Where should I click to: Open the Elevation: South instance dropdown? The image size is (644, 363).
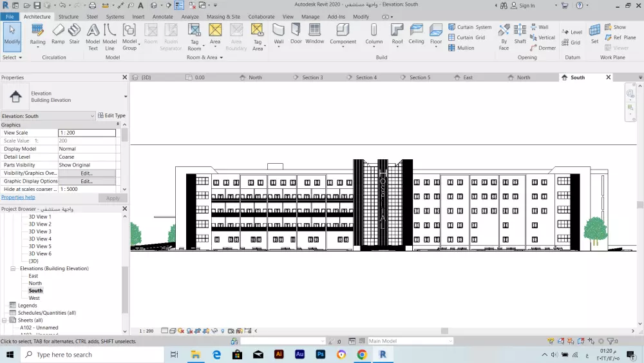(48, 116)
